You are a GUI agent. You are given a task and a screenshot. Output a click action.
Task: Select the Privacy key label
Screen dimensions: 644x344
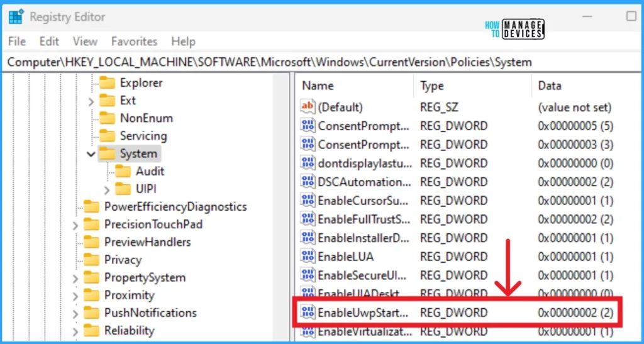(123, 260)
